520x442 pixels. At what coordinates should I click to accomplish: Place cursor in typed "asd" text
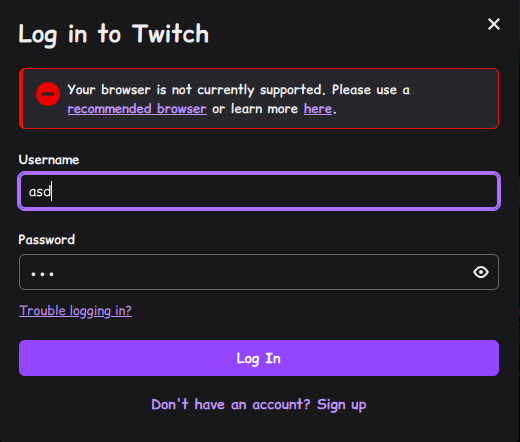pyautogui.click(x=39, y=191)
